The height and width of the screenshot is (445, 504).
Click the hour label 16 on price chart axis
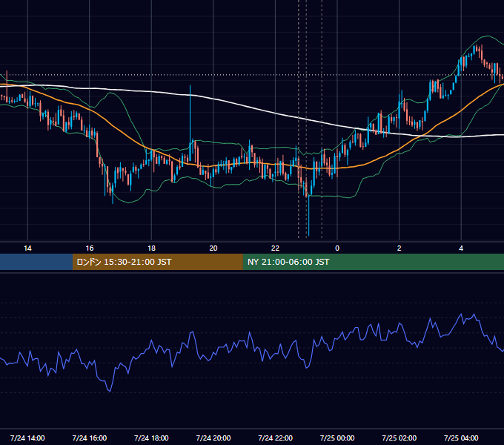click(90, 248)
